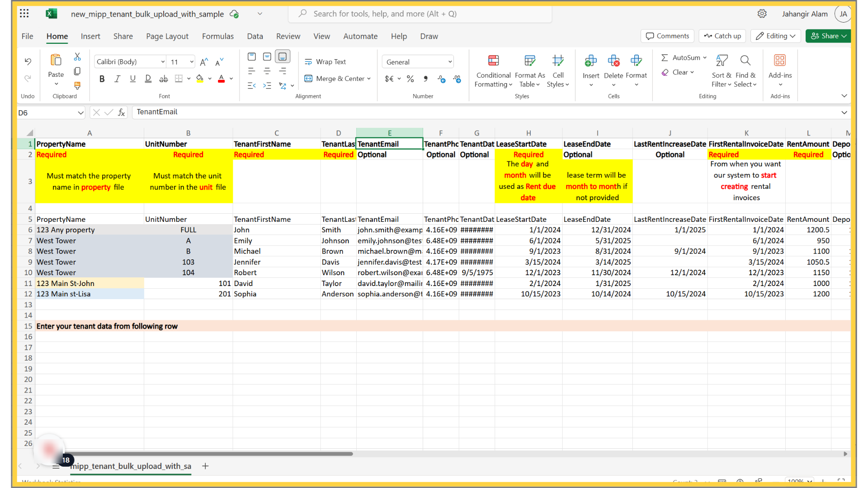Increase font size with larger A
868x488 pixels.
(204, 62)
